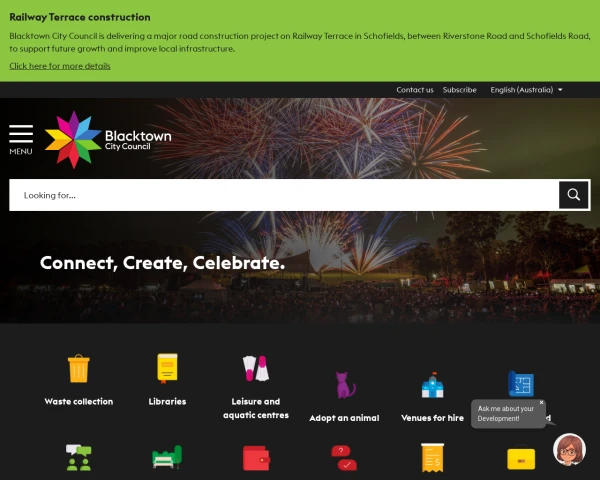Open the Venues for hire building icon

tap(432, 385)
